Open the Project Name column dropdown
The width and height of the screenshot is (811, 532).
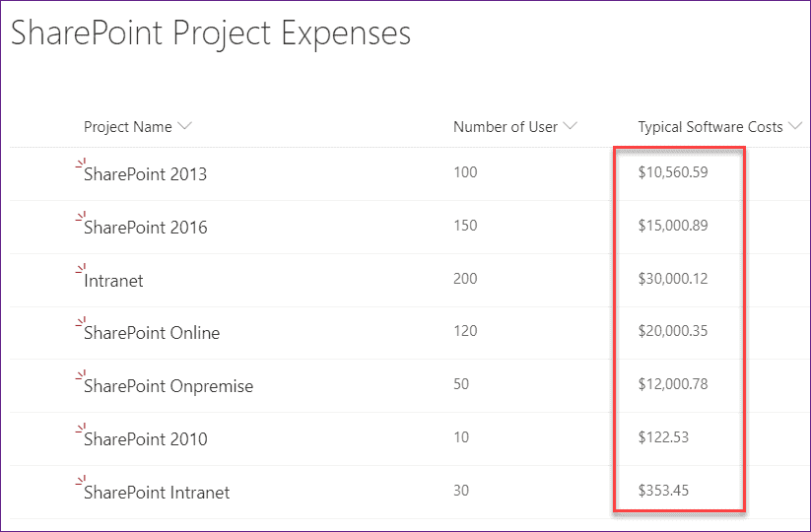pyautogui.click(x=184, y=126)
